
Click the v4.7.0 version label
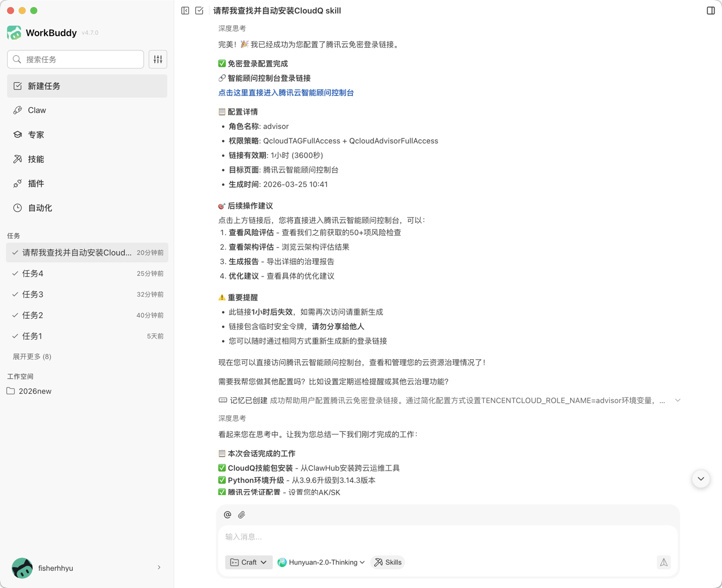90,32
